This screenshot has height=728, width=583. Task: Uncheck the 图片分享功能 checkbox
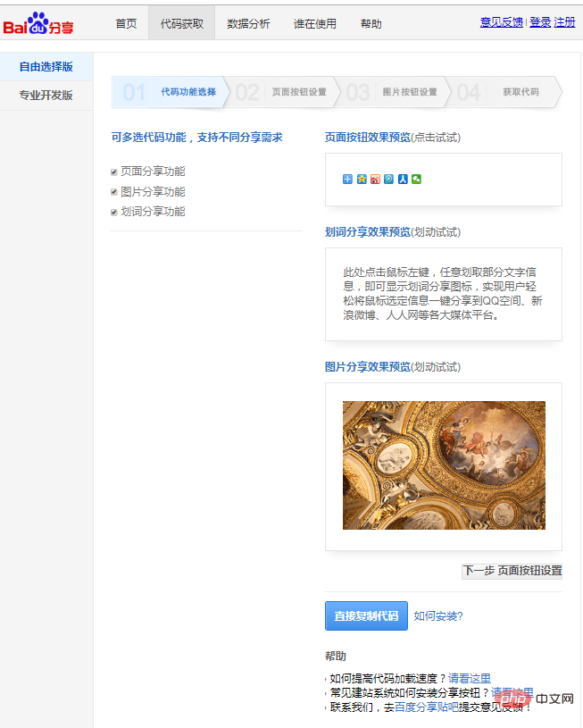coord(113,192)
